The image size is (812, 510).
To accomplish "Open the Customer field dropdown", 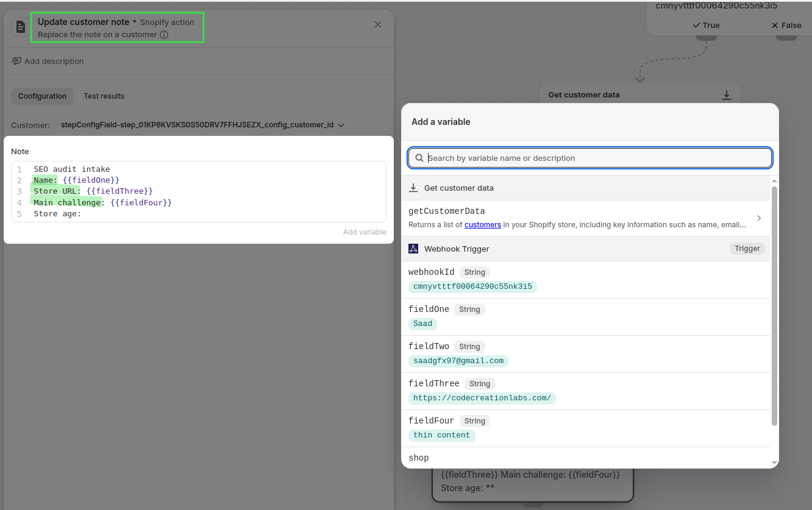I will point(341,125).
